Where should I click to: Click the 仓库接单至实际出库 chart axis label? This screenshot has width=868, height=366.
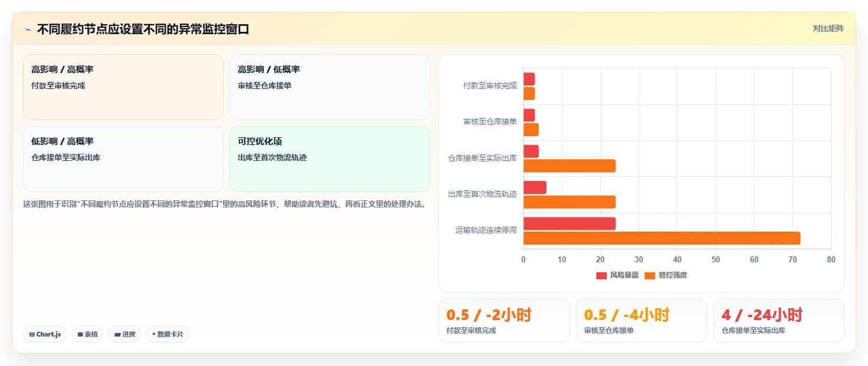pos(482,158)
